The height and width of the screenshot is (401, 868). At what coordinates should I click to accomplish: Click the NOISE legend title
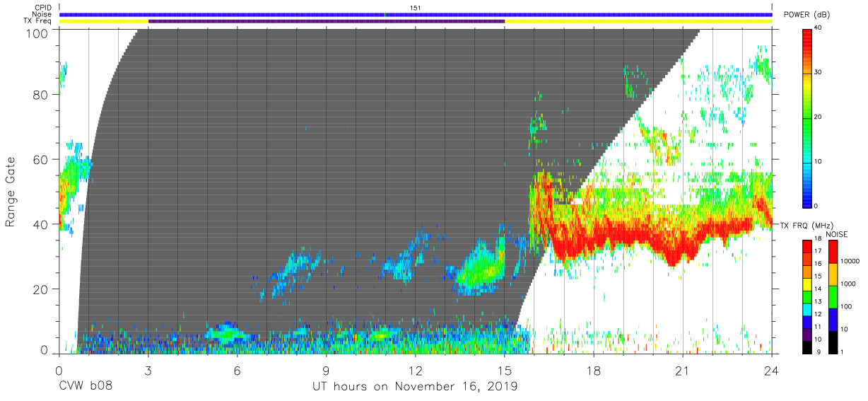pos(836,234)
